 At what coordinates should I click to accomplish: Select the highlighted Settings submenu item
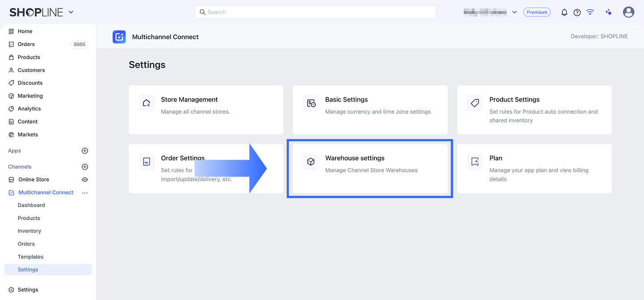click(x=48, y=270)
